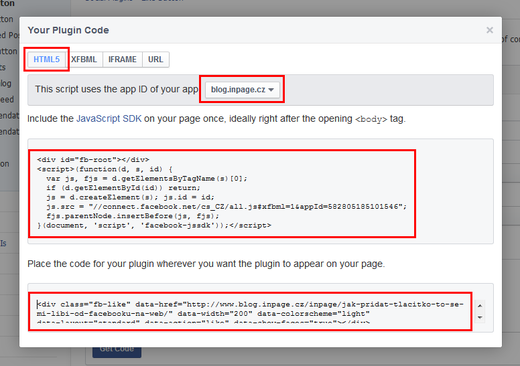
Task: Open the blog.inpage.cz app dropdown
Action: point(242,89)
